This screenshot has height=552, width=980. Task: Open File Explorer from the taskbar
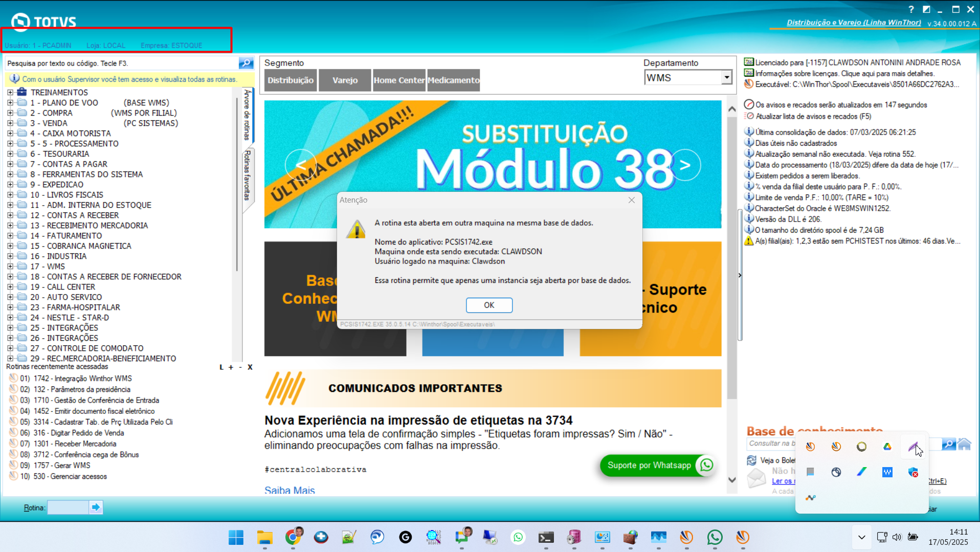click(264, 537)
